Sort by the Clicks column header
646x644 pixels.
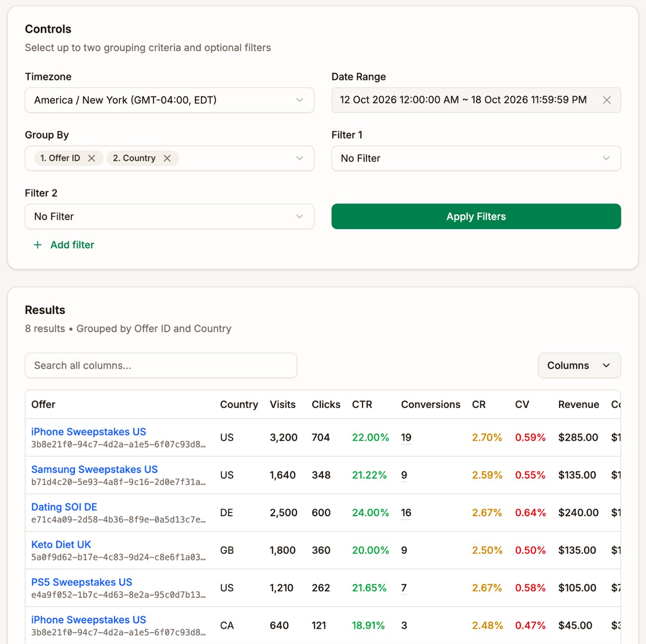(x=326, y=404)
